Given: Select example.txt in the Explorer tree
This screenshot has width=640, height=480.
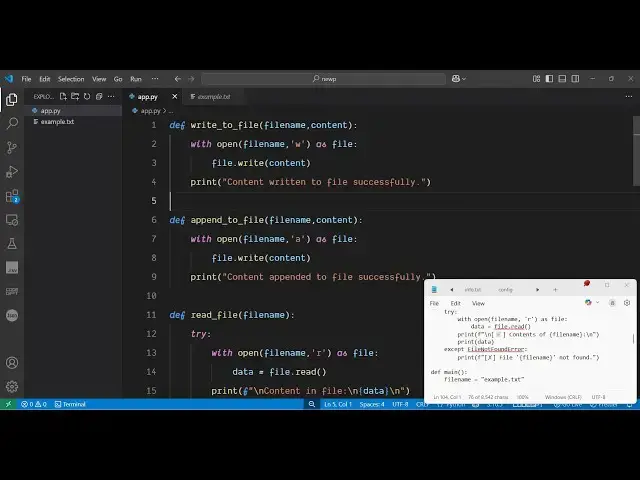Looking at the screenshot, I should point(73,122).
